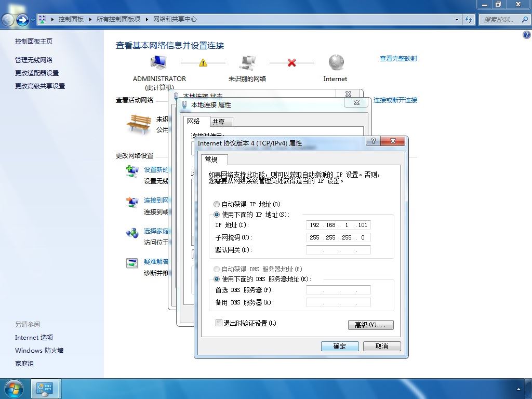
Task: Click the 确定 button
Action: tap(340, 346)
